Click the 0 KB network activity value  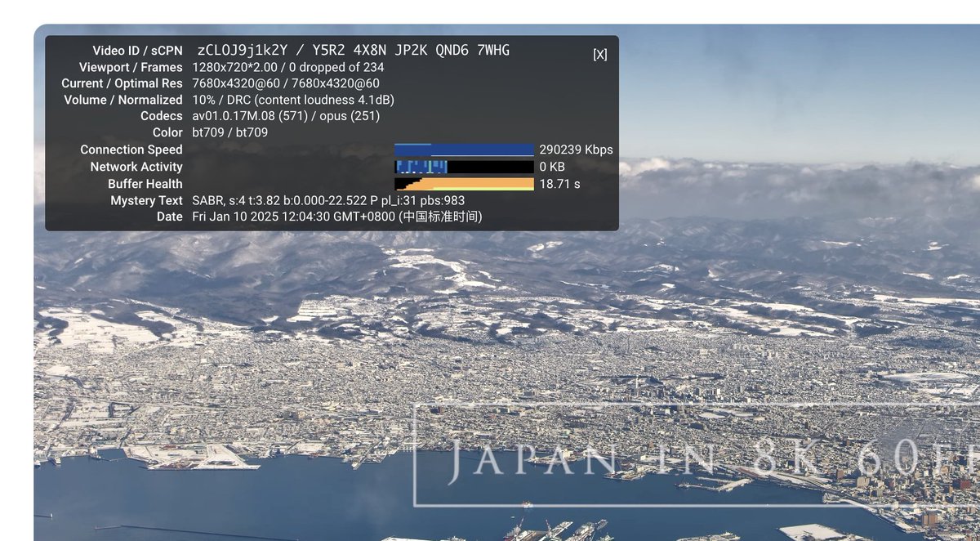[x=552, y=167]
